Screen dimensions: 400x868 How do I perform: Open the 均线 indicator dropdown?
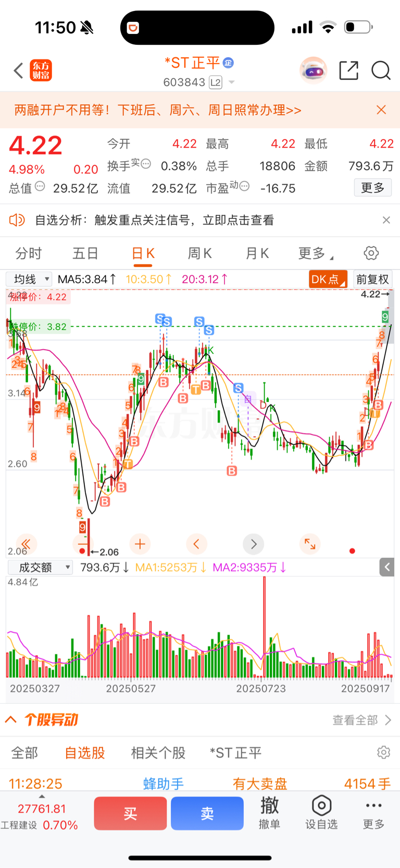tap(29, 279)
